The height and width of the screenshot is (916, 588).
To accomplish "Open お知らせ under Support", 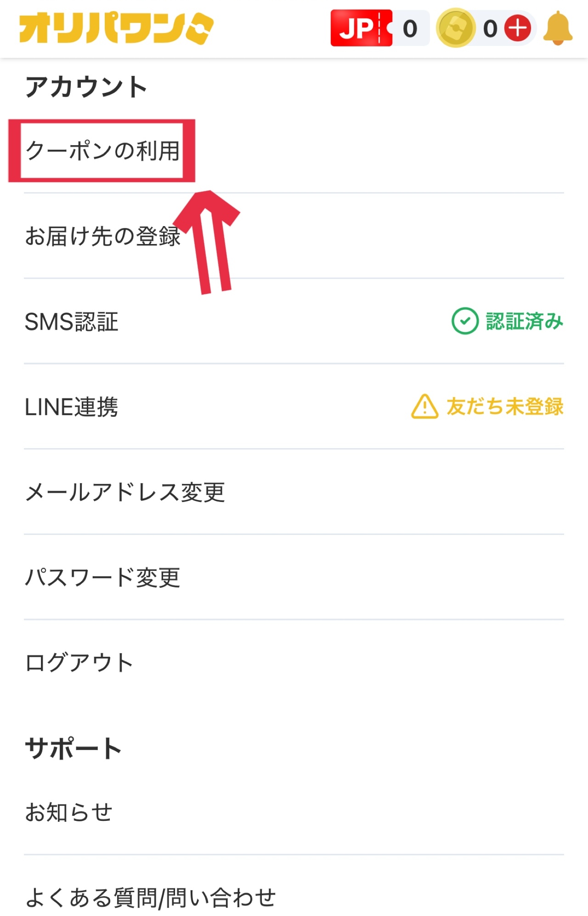I will click(69, 812).
